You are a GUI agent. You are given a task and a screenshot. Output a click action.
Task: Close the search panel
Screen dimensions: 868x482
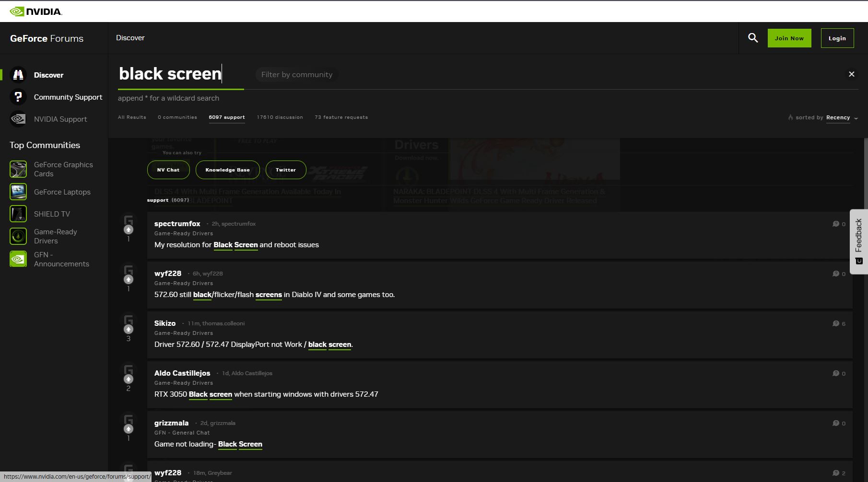pos(852,74)
